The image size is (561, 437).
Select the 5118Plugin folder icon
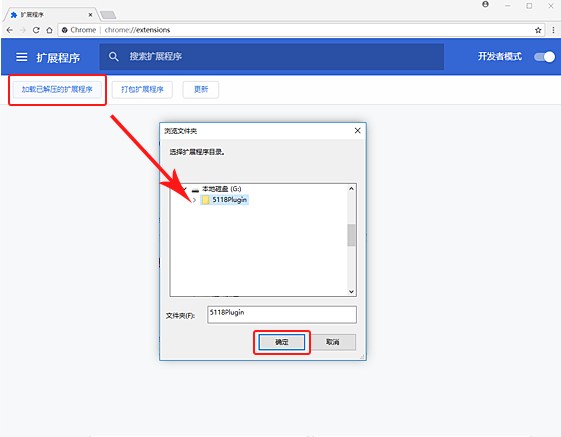(205, 200)
